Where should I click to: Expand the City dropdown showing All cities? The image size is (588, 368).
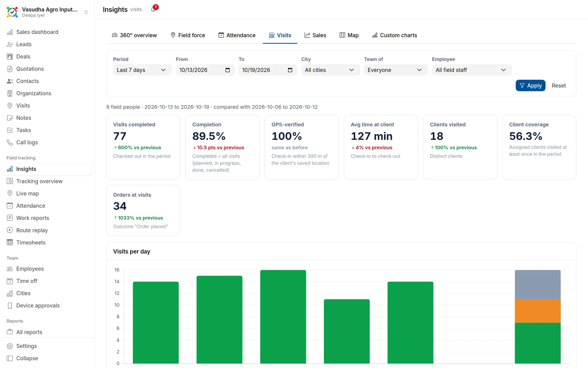pyautogui.click(x=330, y=70)
